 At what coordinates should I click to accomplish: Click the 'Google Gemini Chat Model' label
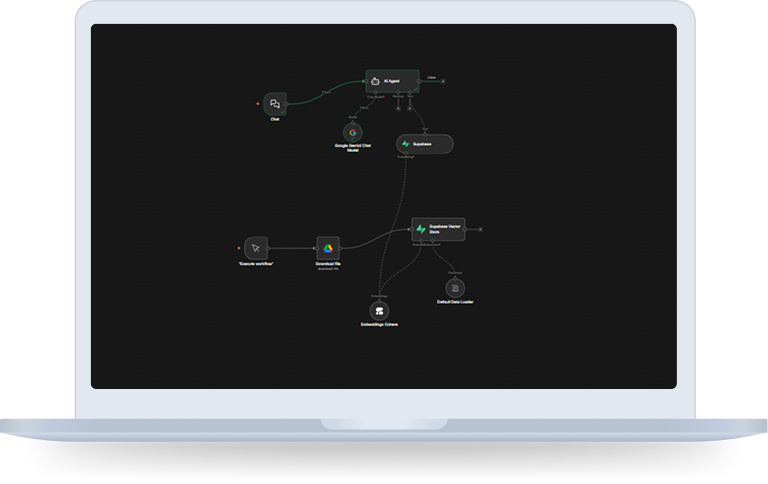(352, 148)
